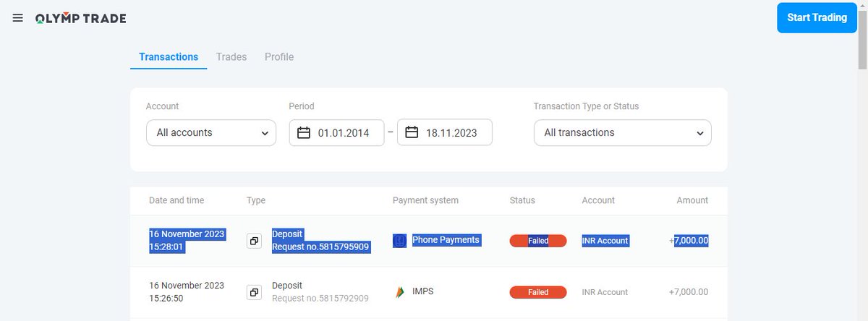The width and height of the screenshot is (868, 321).
Task: Switch to the Transactions tab
Action: coord(169,57)
